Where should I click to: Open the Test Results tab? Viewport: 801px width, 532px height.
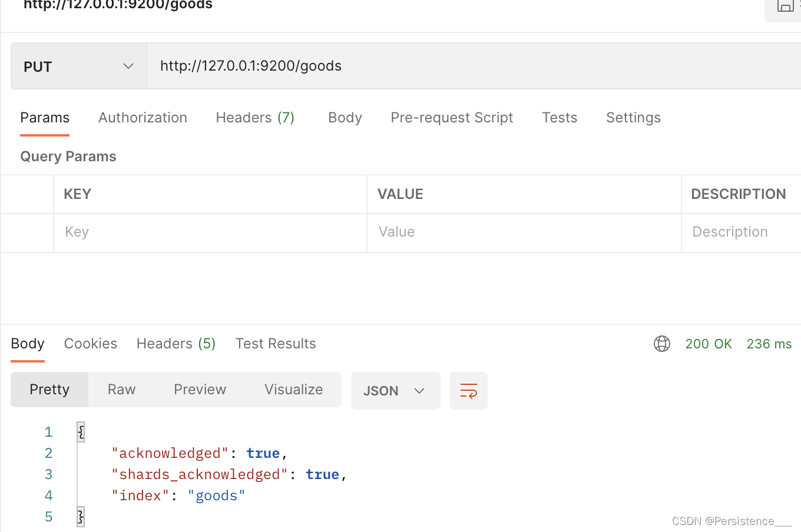[276, 344]
